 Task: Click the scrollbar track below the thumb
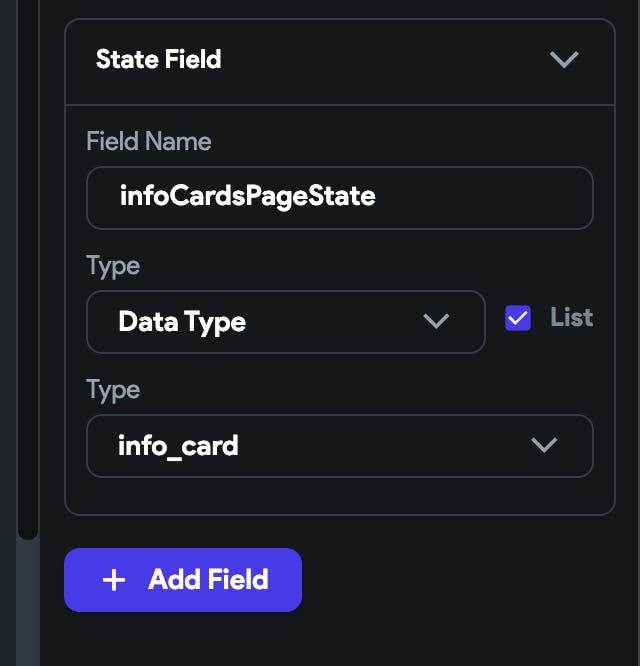28,600
